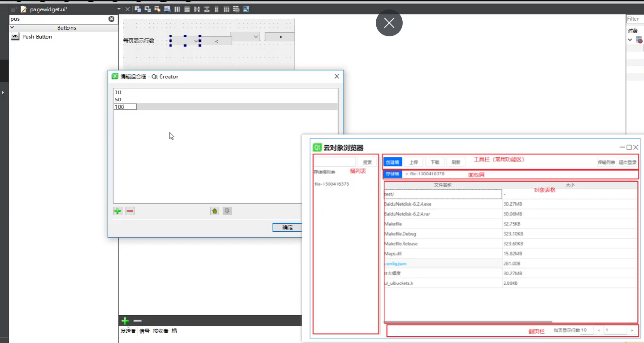Image resolution: width=644 pixels, height=343 pixels.
Task: Click the 槽 column header
Action: click(174, 331)
